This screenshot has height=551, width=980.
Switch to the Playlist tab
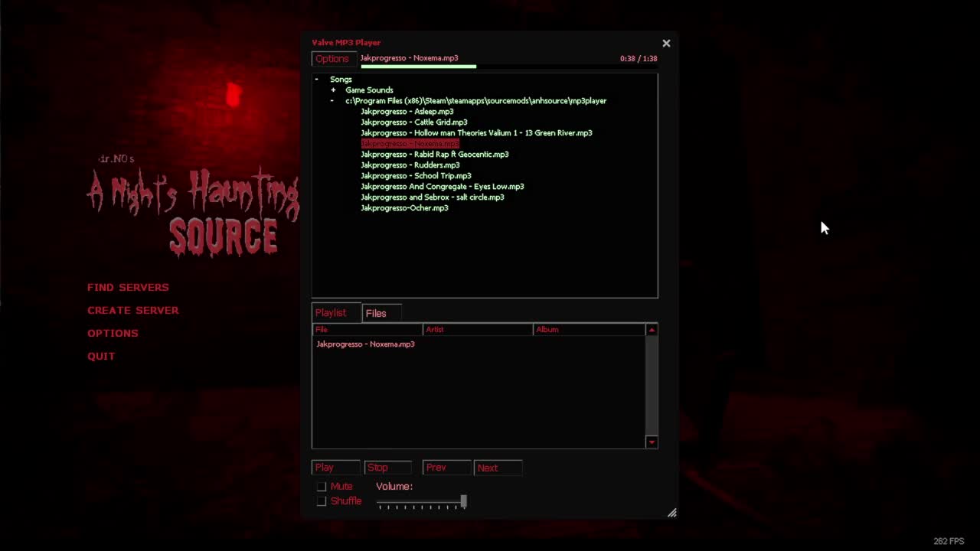tap(331, 312)
